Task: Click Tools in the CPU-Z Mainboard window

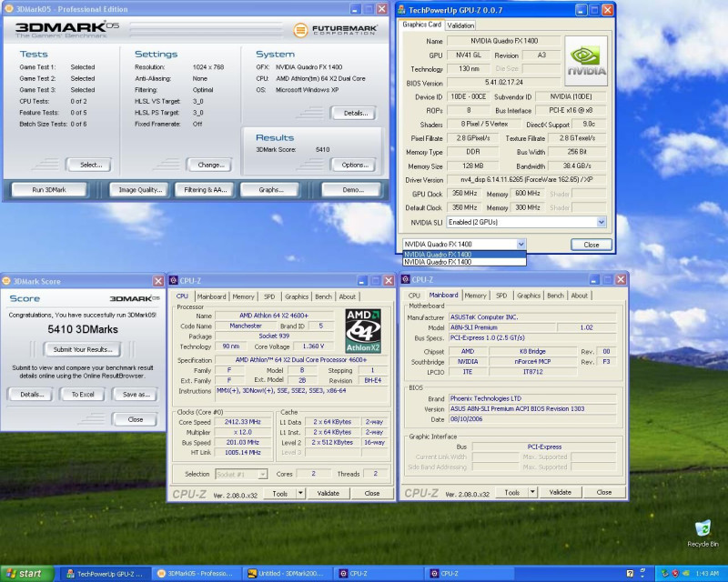Action: [511, 492]
